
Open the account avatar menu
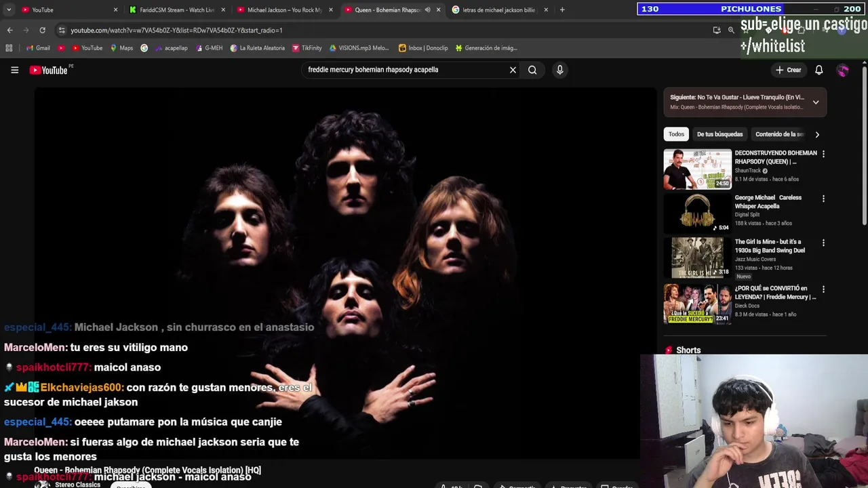pyautogui.click(x=842, y=70)
